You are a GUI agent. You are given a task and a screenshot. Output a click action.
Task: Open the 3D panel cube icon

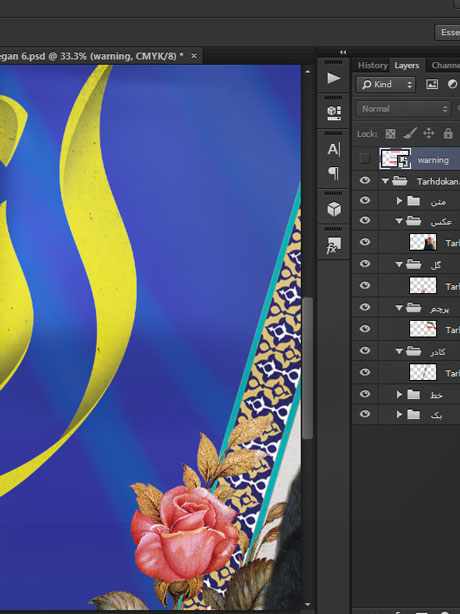pyautogui.click(x=334, y=209)
